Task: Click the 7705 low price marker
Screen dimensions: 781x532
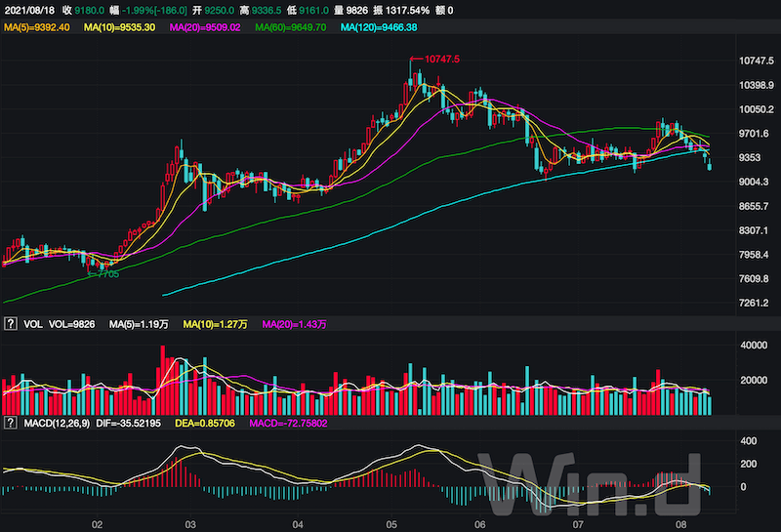Action: [x=105, y=274]
